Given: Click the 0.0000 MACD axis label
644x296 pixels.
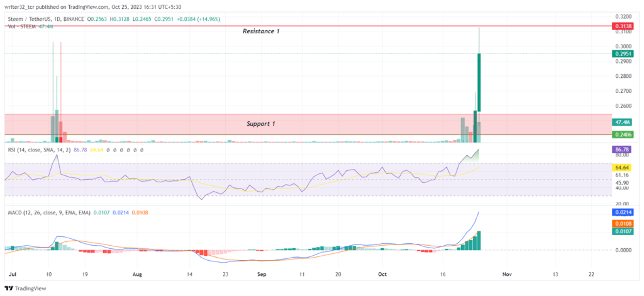Looking at the screenshot, I should tap(623, 249).
